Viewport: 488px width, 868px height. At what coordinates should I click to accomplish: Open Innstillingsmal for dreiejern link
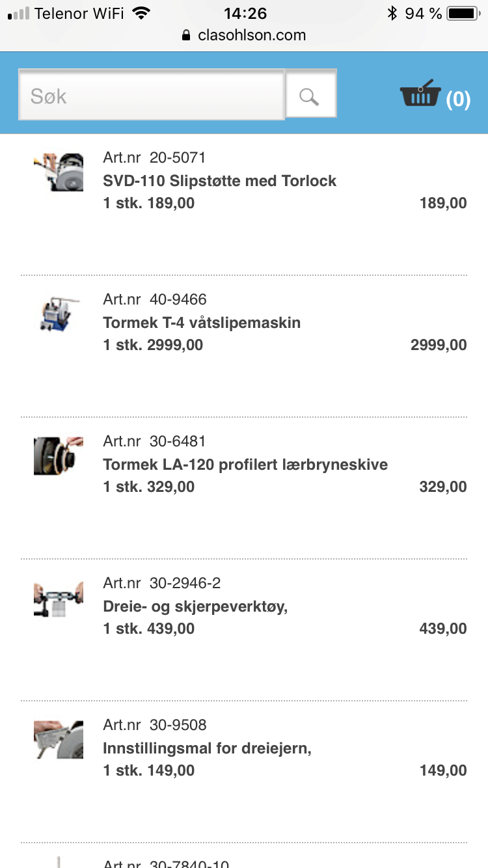coord(207,748)
